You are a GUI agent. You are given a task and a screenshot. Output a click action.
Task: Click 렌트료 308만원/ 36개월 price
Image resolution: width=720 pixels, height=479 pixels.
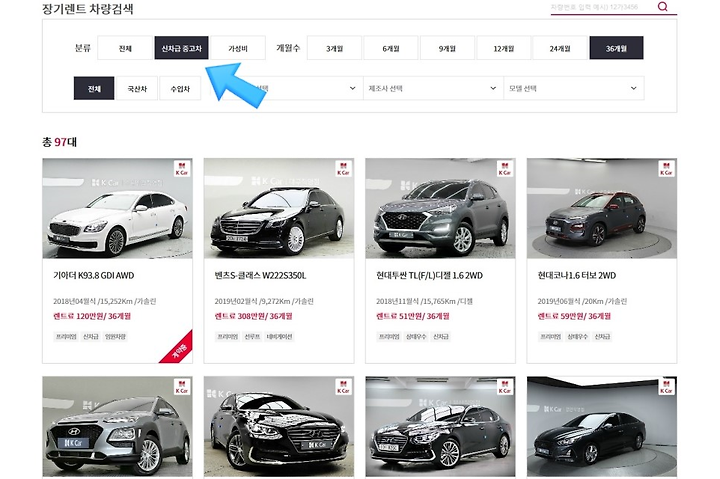(253, 316)
